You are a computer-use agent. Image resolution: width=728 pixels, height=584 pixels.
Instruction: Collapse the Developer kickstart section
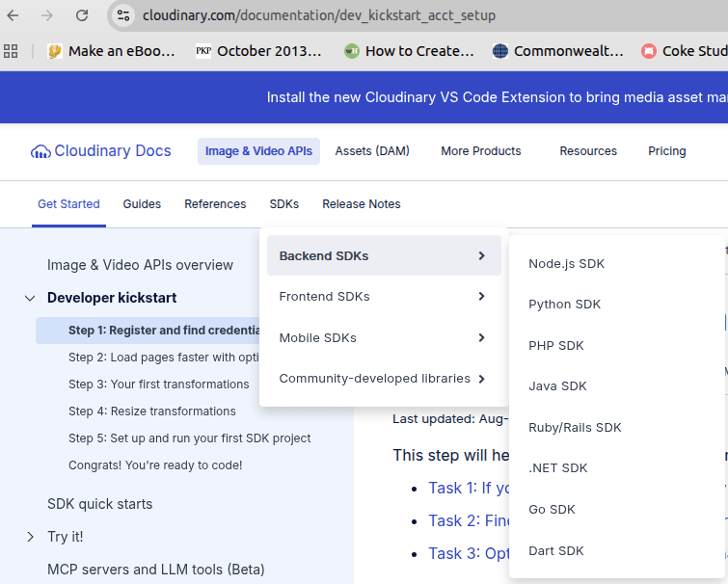tap(29, 298)
